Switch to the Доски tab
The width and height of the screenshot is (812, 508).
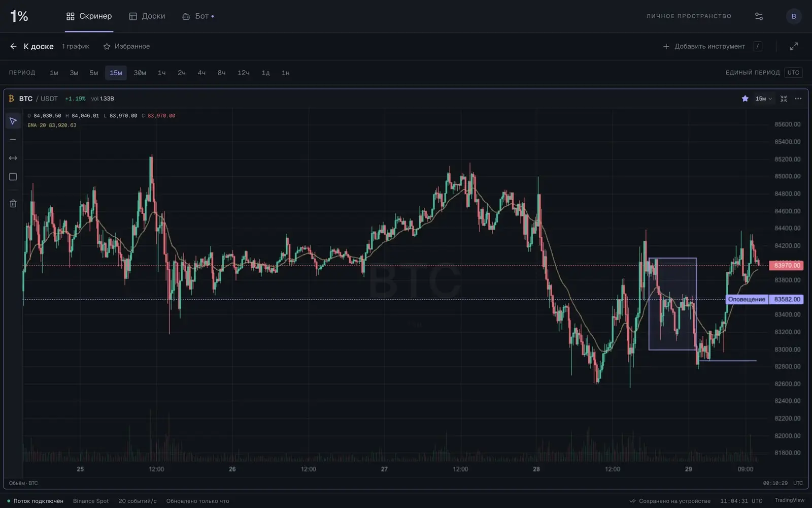click(147, 16)
